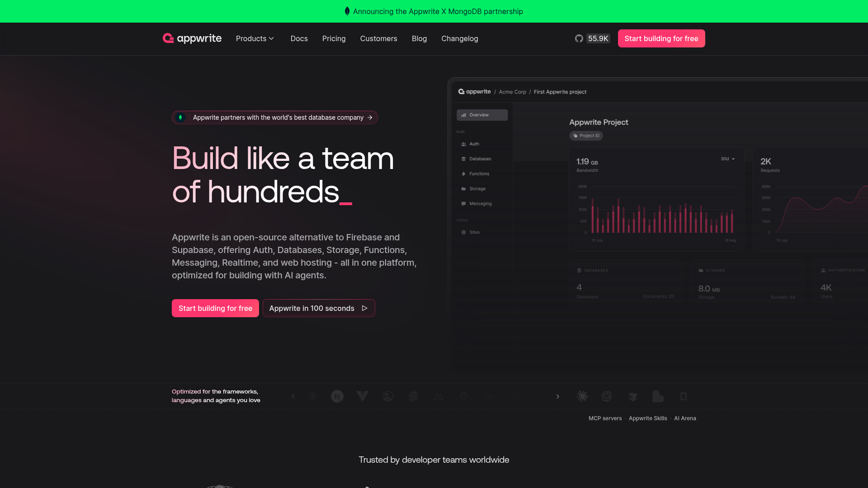Click First Appwrite project in the breadcrumb

pos(560,92)
